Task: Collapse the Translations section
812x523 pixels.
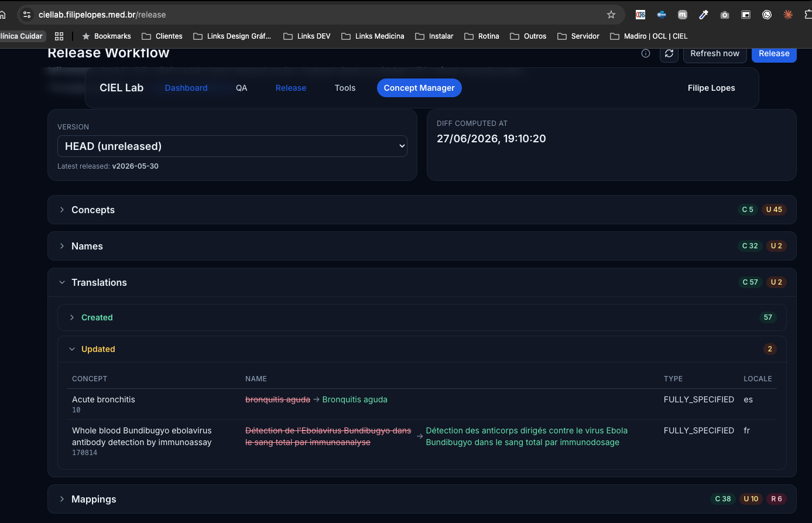Action: point(422,282)
